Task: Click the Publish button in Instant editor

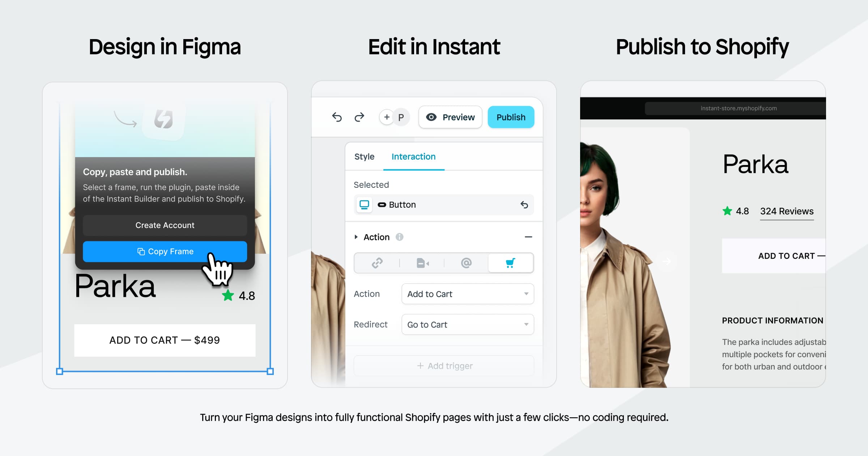Action: 510,117
